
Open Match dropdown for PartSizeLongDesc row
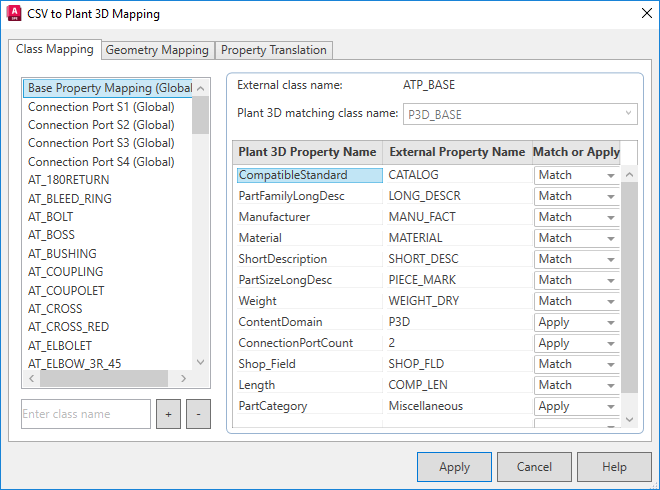(577, 280)
